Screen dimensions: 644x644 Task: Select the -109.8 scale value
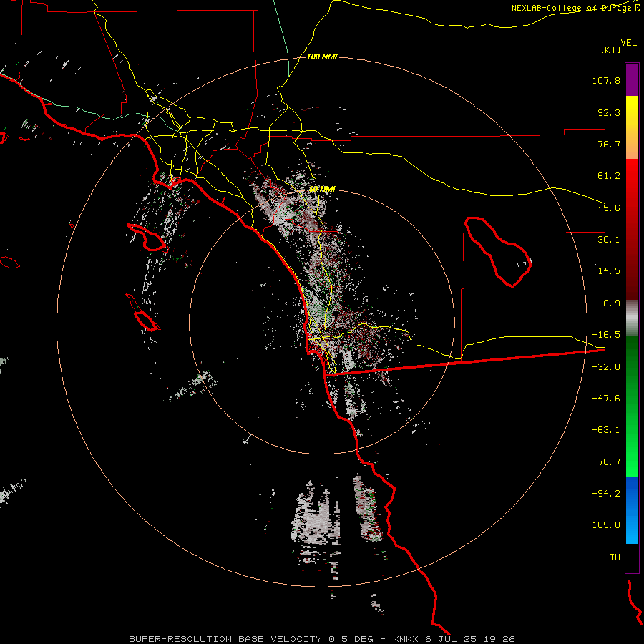(603, 525)
